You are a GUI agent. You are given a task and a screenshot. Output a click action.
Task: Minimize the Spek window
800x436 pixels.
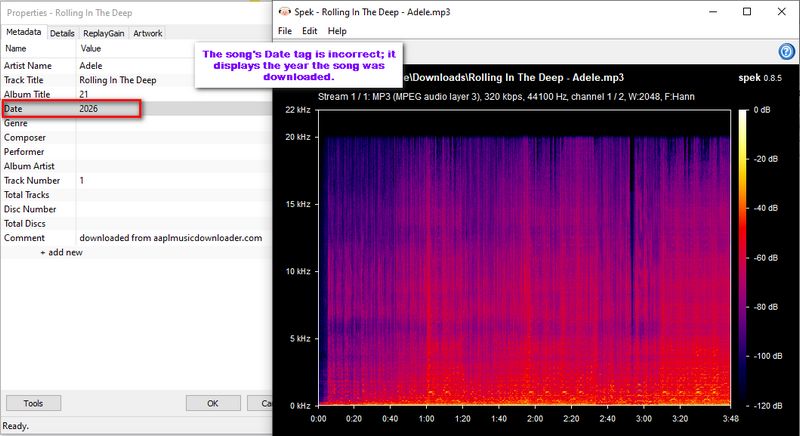(x=713, y=12)
